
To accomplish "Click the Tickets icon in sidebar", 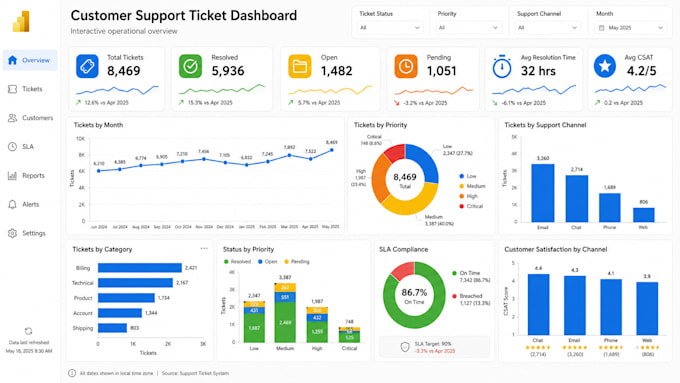I will [12, 89].
